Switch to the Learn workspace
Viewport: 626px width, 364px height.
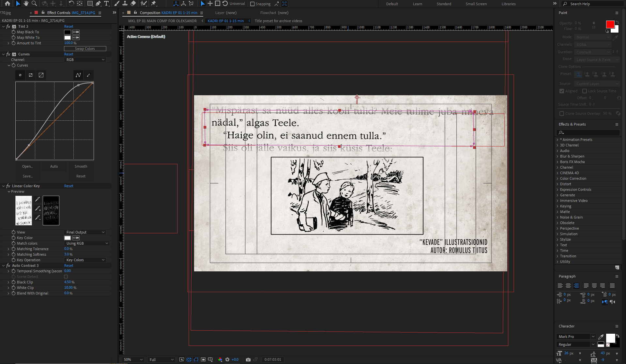coord(417,4)
